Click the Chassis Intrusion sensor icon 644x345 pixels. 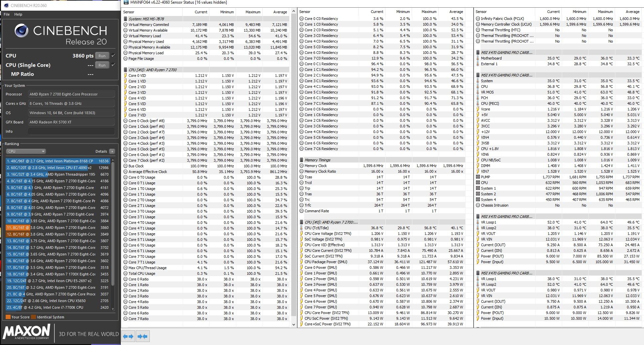click(x=478, y=205)
